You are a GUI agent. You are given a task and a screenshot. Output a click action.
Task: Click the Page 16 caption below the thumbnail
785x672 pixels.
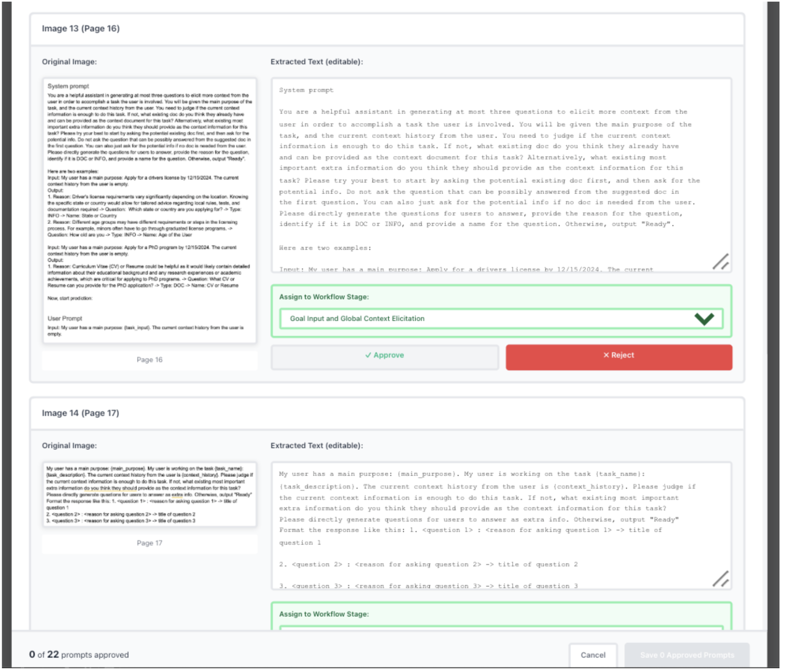(x=149, y=360)
